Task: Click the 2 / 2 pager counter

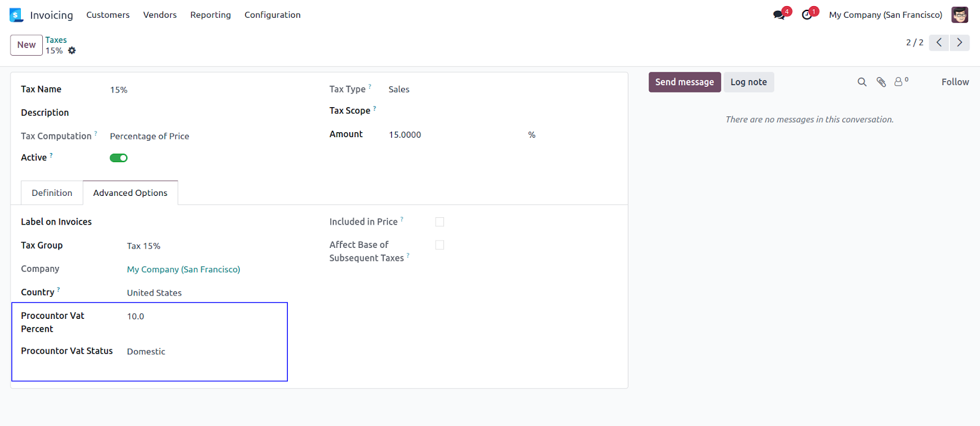Action: pos(914,42)
